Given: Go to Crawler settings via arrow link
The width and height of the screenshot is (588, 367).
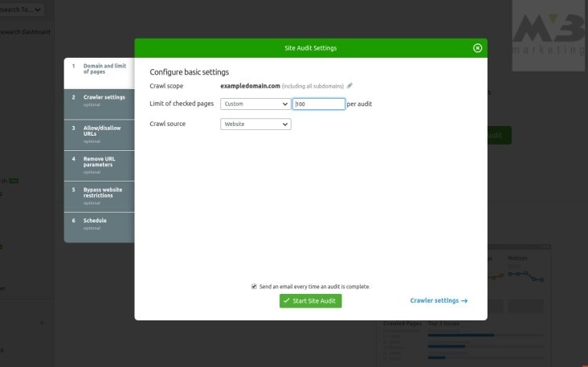Looking at the screenshot, I should pyautogui.click(x=439, y=300).
